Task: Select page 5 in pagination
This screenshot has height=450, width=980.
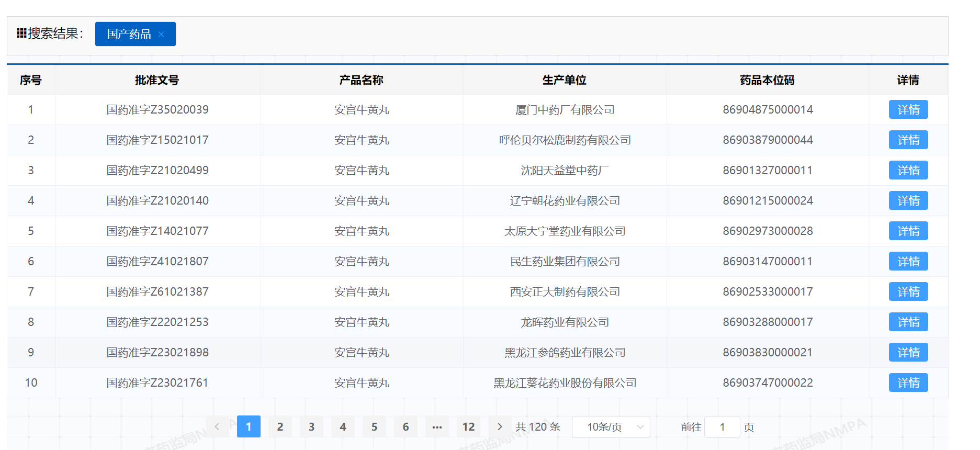Action: (374, 427)
